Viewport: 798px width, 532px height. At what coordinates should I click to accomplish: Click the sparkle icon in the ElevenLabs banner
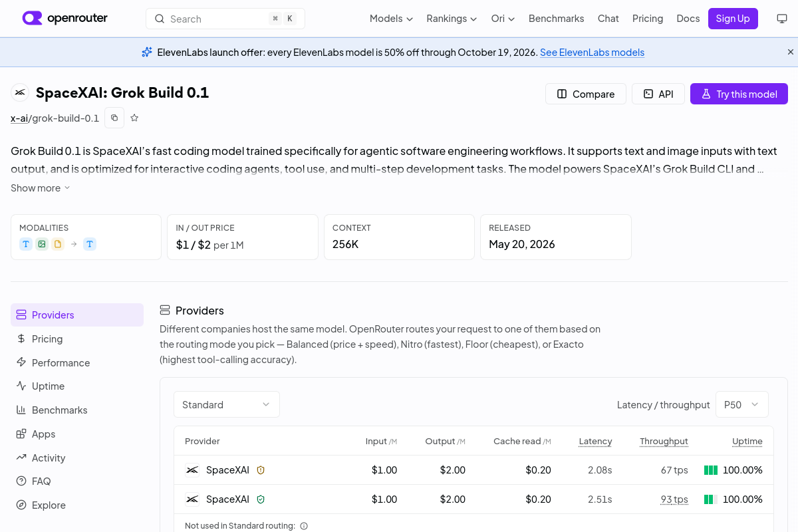coord(147,52)
